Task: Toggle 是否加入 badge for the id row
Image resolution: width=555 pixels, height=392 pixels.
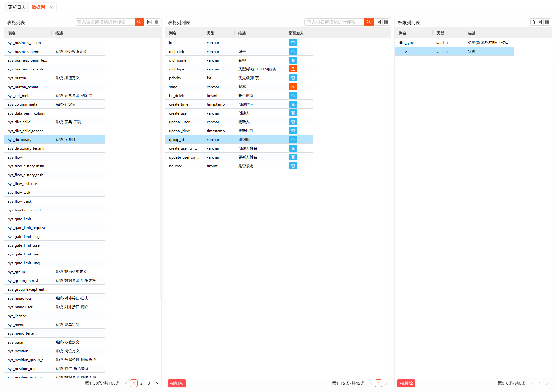Action: click(293, 43)
